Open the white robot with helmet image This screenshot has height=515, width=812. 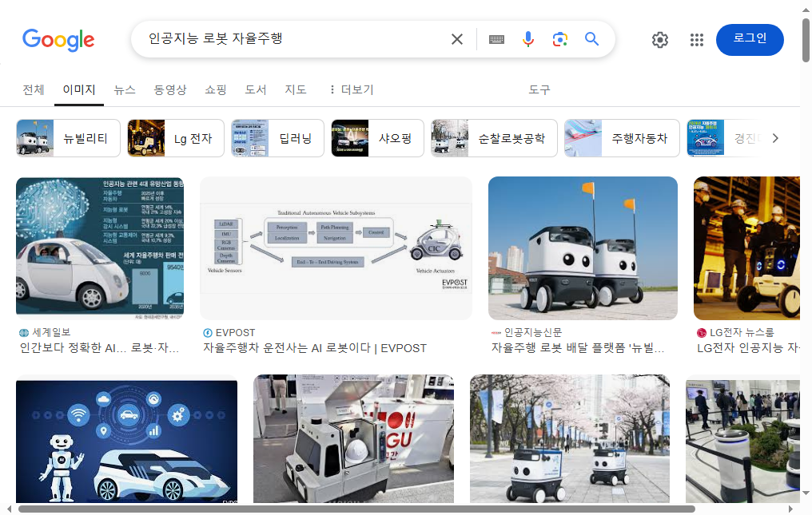(x=353, y=439)
